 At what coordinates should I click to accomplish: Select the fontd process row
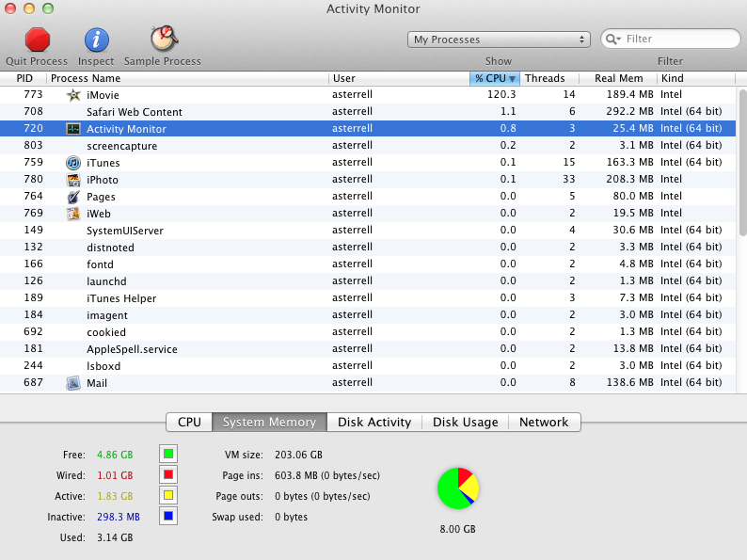tap(368, 264)
